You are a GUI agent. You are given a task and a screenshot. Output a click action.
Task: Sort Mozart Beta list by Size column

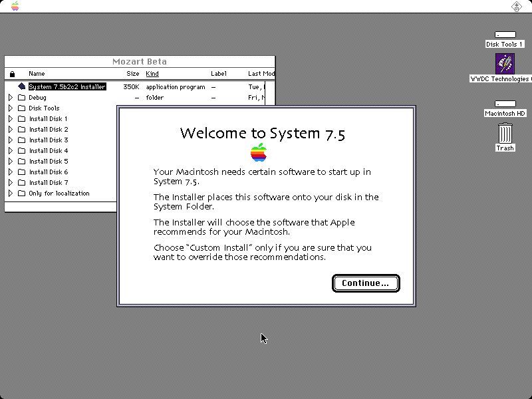[132, 74]
